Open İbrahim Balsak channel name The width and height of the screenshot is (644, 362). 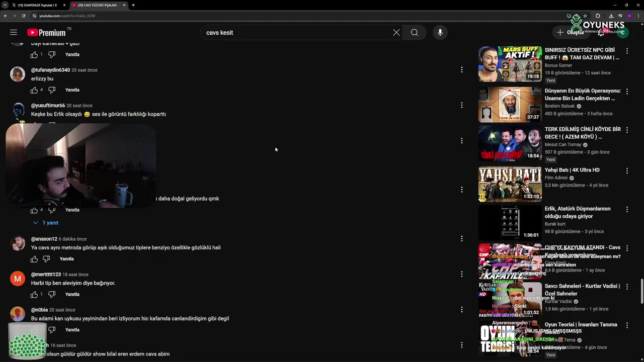559,106
